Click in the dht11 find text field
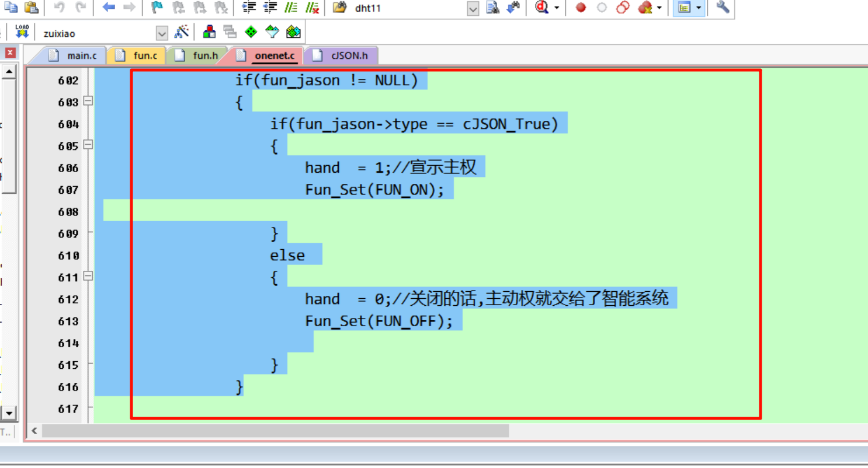 (409, 8)
